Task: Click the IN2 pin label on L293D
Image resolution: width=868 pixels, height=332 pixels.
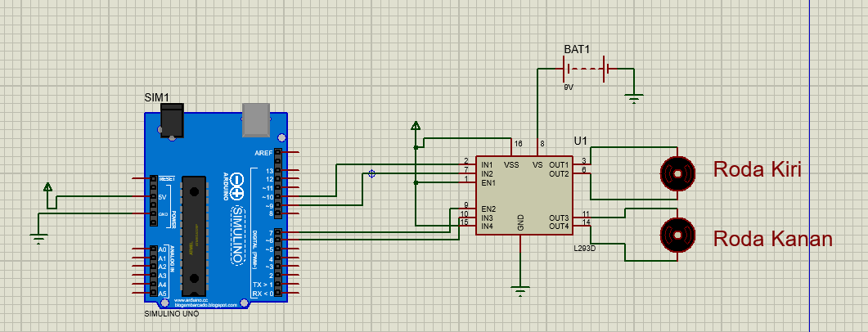Action: pyautogui.click(x=487, y=173)
